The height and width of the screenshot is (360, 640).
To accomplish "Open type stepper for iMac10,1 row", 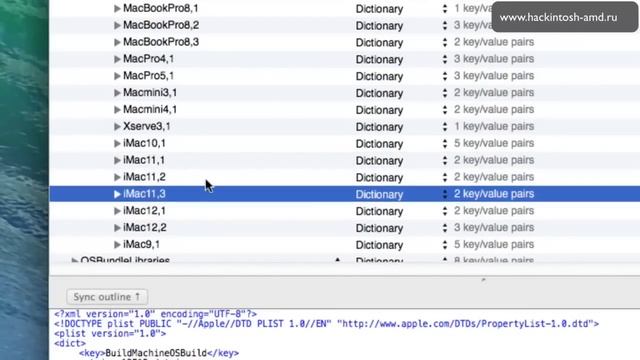I will pyautogui.click(x=444, y=144).
